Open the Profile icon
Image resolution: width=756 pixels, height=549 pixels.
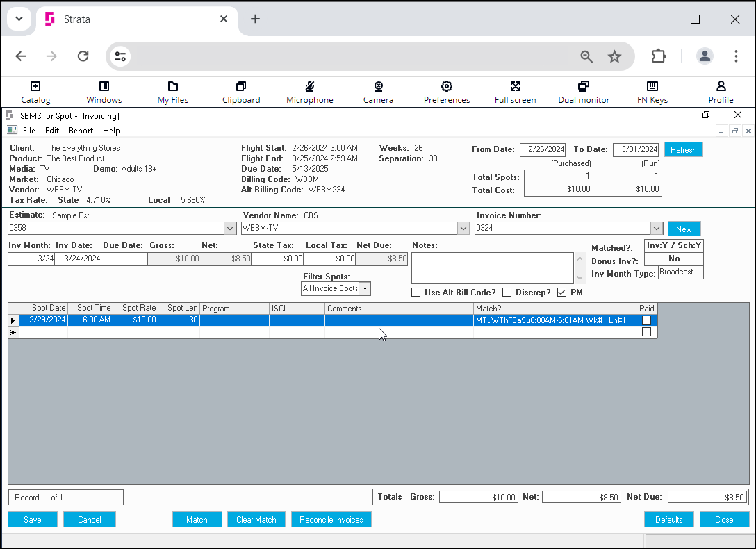coord(721,92)
